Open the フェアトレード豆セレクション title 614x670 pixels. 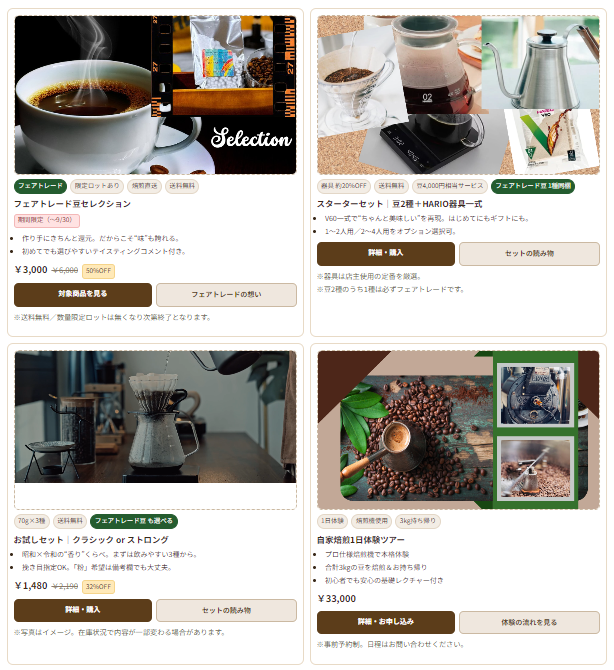point(73,204)
